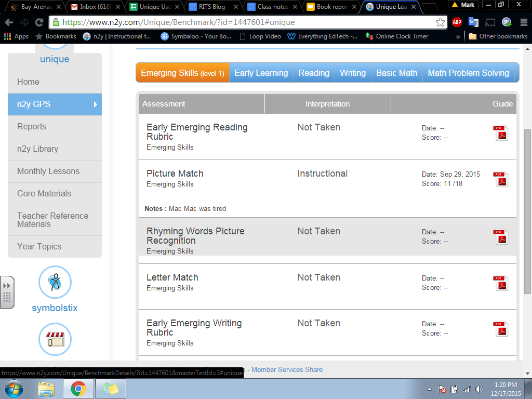Switch to the Writing tab
Image resolution: width=532 pixels, height=399 pixels.
tap(353, 73)
